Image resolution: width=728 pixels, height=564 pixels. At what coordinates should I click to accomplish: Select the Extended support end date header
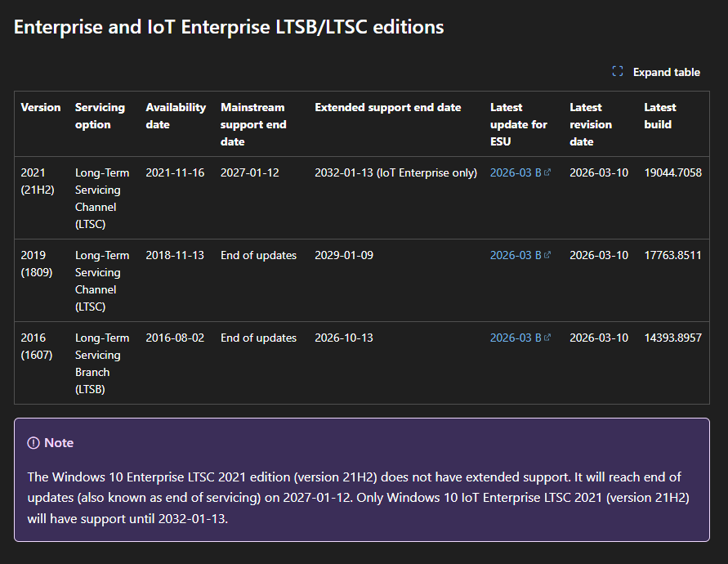(388, 108)
